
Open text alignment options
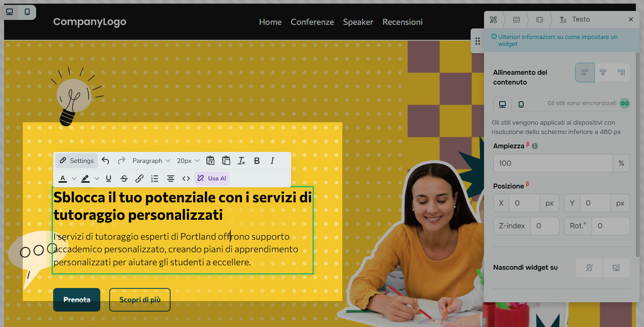(x=171, y=178)
